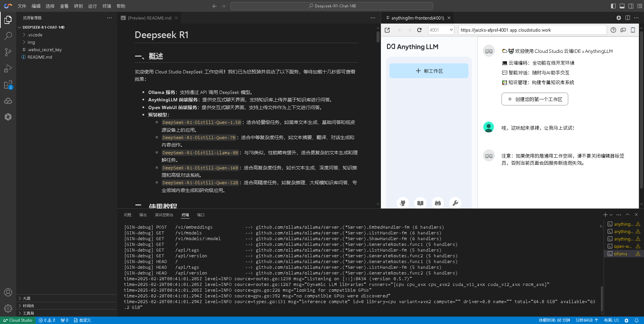Click 创建您的第一个工作区 button
The width and height of the screenshot is (644, 324).
click(535, 99)
